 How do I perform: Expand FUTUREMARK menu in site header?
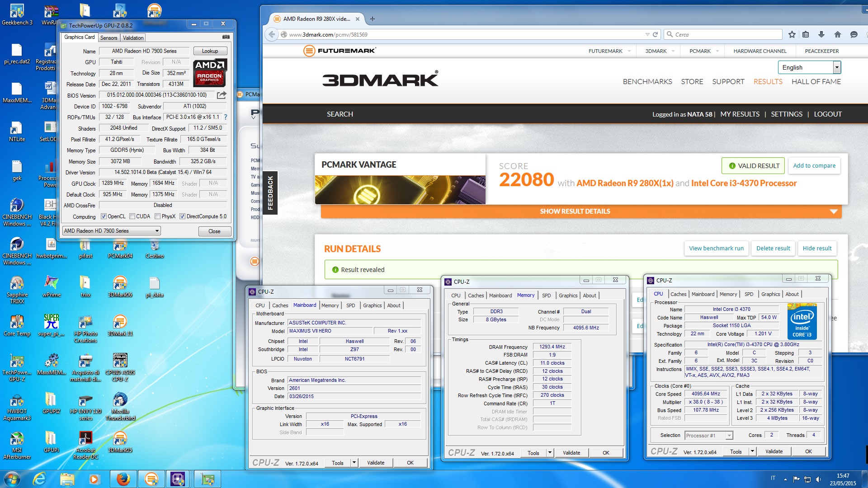(x=609, y=51)
